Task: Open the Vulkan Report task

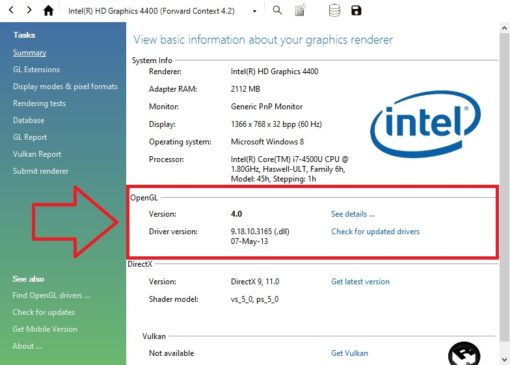Action: pos(37,154)
